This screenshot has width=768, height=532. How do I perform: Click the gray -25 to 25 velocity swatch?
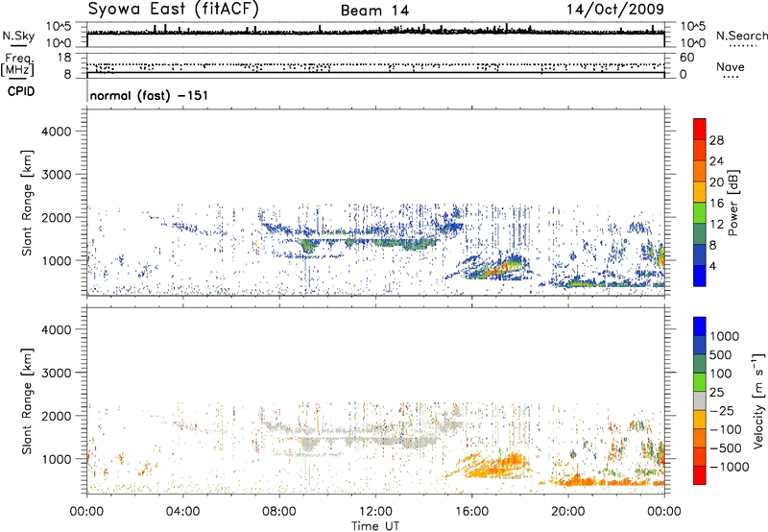[x=700, y=400]
